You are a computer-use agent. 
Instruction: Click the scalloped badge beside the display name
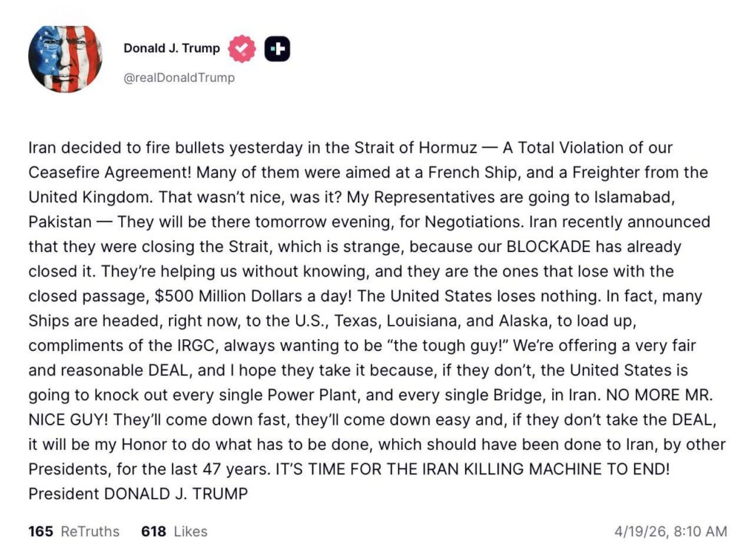coord(242,47)
